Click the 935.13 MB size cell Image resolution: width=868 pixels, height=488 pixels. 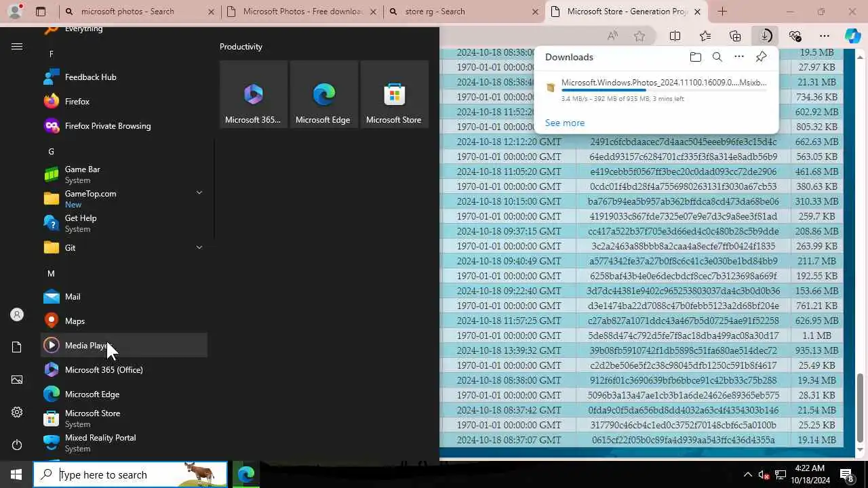(817, 350)
